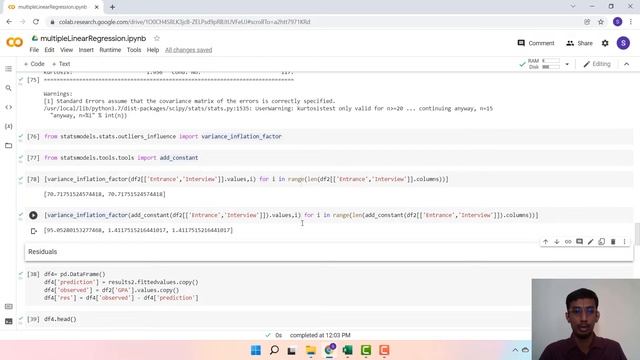Select cell 39 df4.head()
640x360 pixels.
coord(279,319)
